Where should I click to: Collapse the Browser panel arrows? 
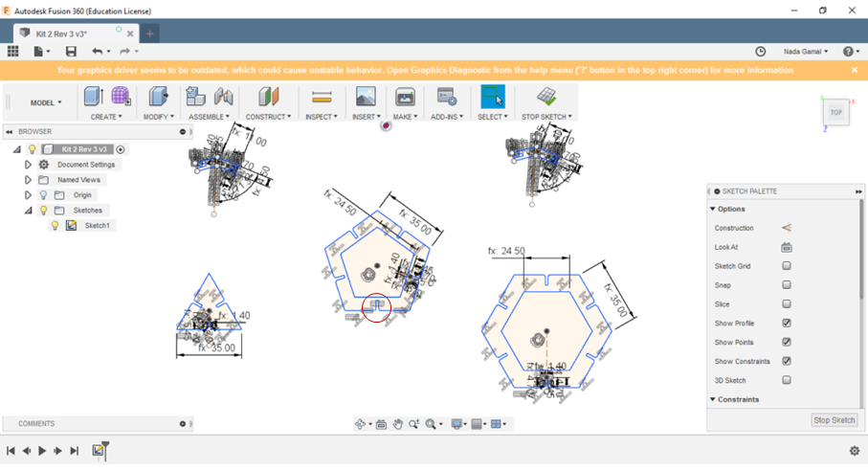pyautogui.click(x=9, y=132)
